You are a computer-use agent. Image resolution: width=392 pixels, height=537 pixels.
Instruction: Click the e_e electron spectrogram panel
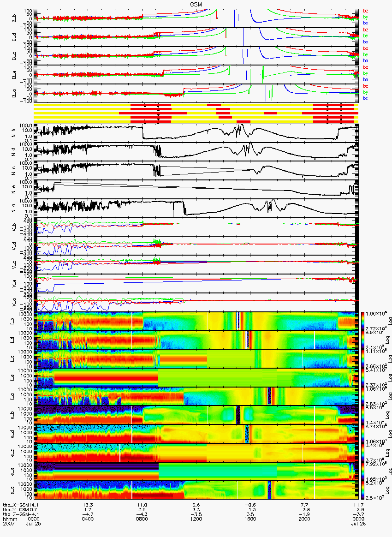click(x=196, y=471)
